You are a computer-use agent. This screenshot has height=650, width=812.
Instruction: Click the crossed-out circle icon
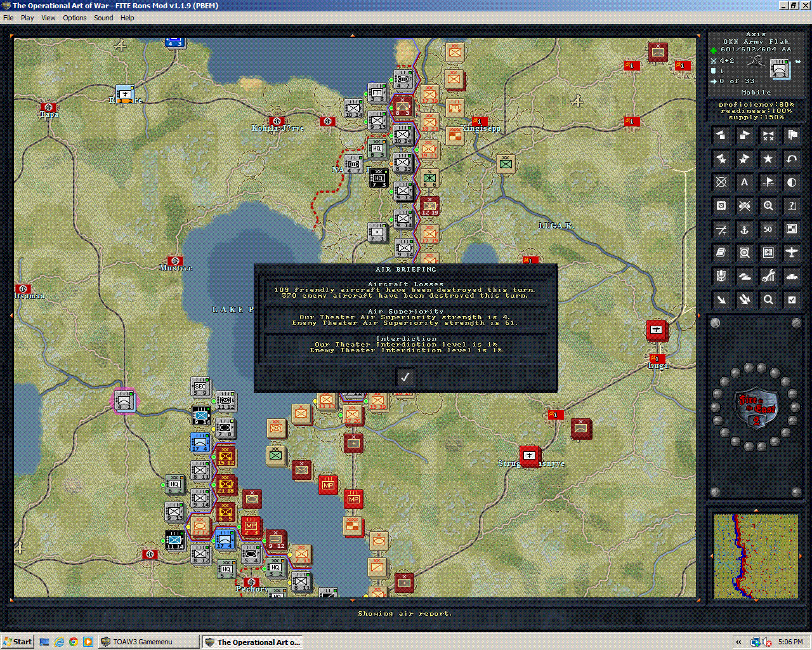pyautogui.click(x=721, y=182)
